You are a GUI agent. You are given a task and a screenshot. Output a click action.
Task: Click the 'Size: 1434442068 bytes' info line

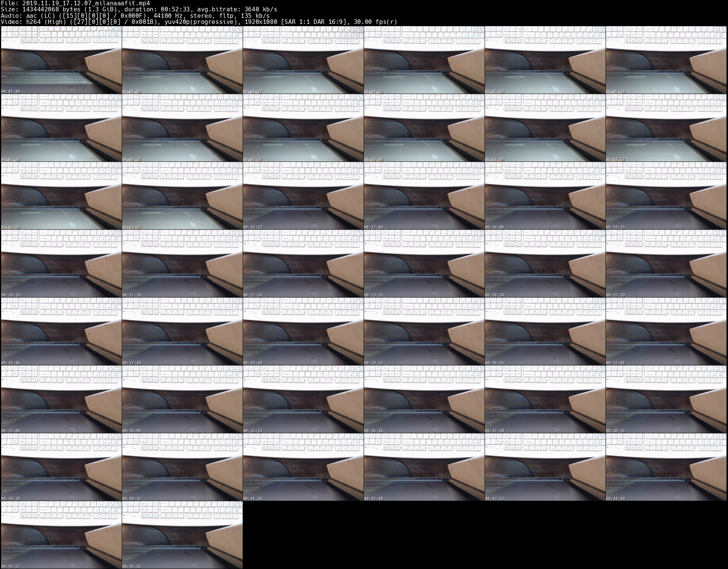(x=139, y=9)
